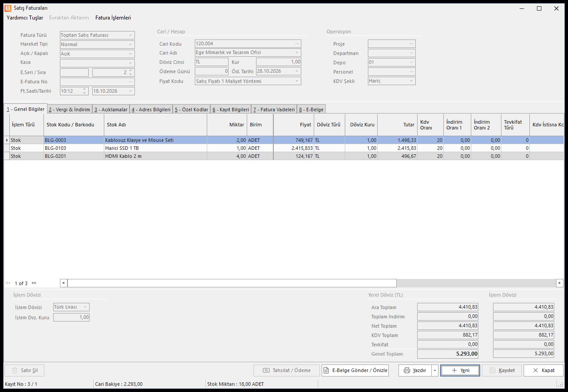
Task: Switch to the 8 - E-Belge tab
Action: [x=311, y=109]
